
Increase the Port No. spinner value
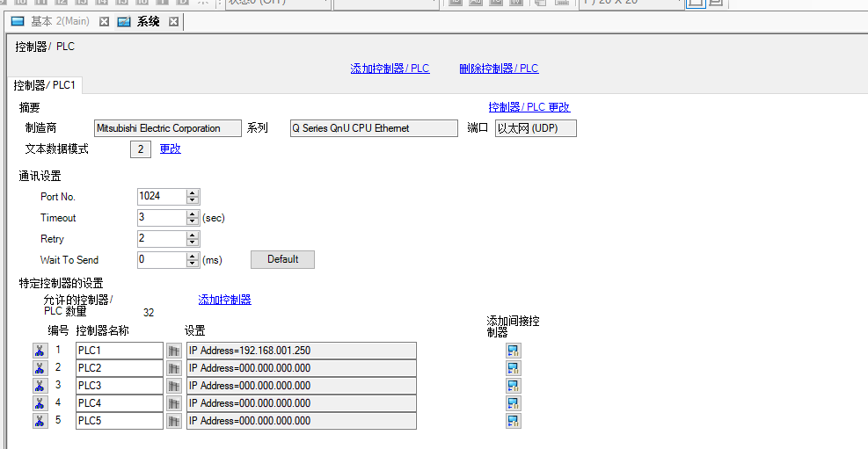193,193
